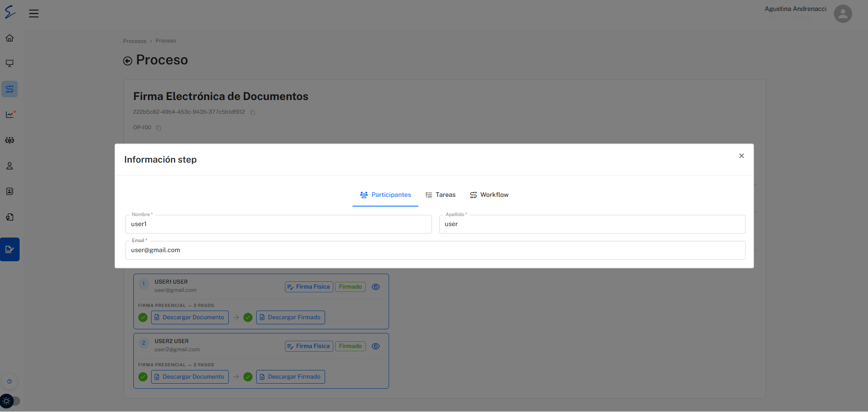Click the Firmado status badge for USER2 USER
This screenshot has height=412, width=868.
point(350,346)
